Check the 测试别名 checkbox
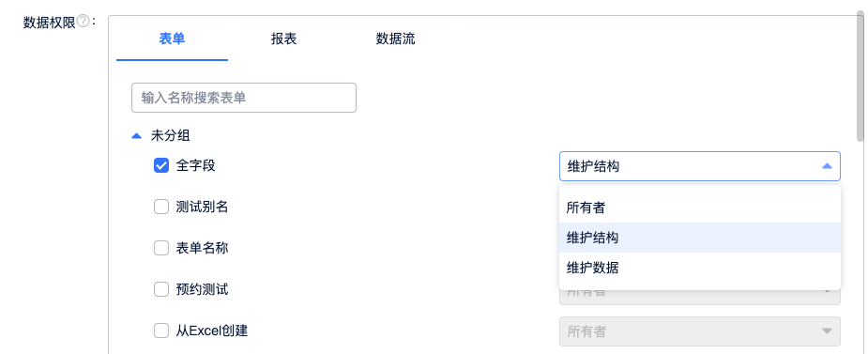 pyautogui.click(x=161, y=208)
